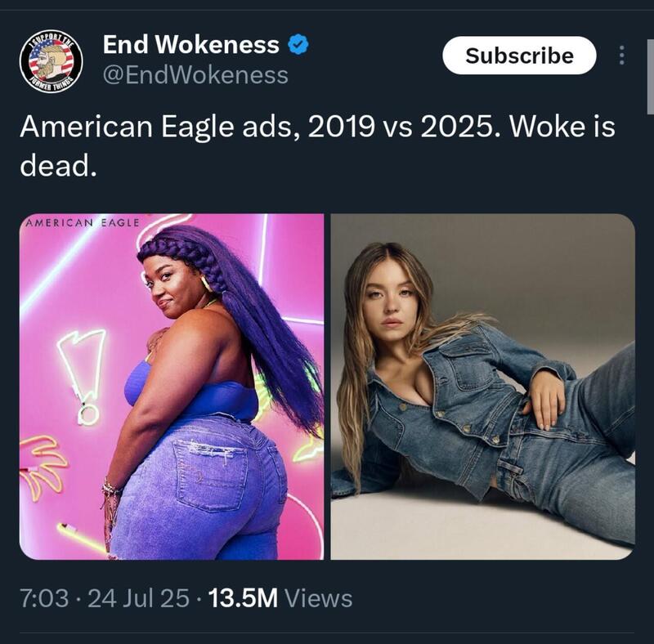This screenshot has width=654, height=644.
Task: Open the End Wokeness display name
Action: pos(190,45)
